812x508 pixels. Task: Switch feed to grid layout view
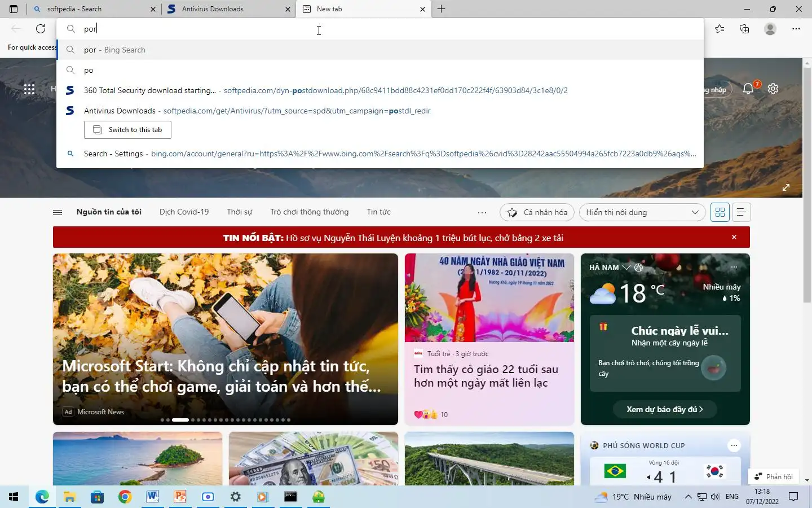click(x=720, y=212)
